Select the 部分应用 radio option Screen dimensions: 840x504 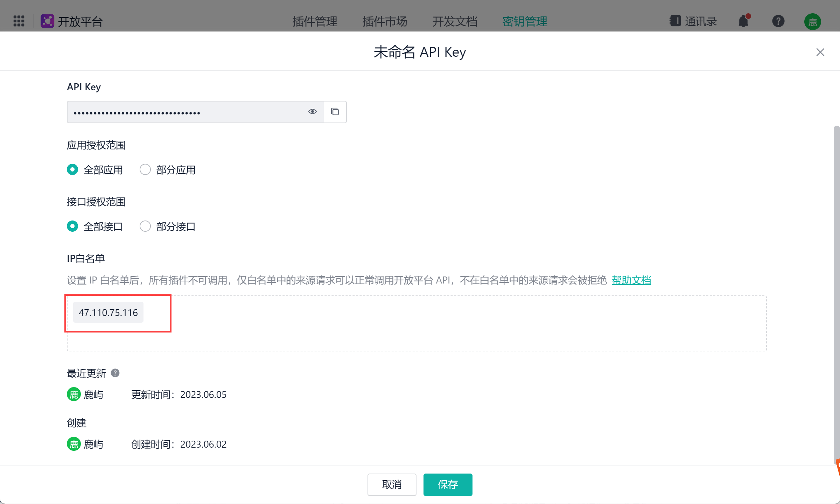click(145, 170)
